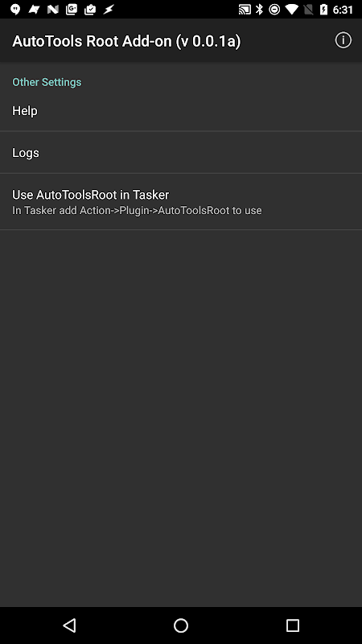Open recent apps with square button
Viewport: 362px width, 644px height.
coord(293,625)
